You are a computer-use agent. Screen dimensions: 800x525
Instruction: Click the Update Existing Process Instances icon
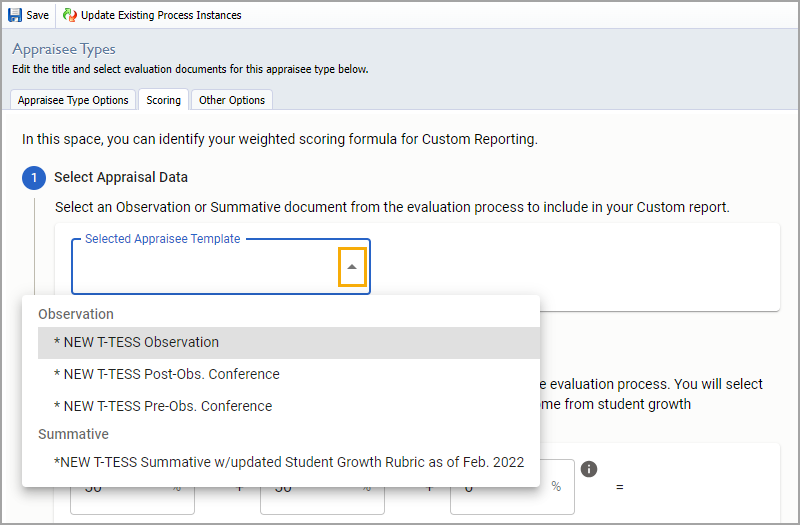pos(70,15)
